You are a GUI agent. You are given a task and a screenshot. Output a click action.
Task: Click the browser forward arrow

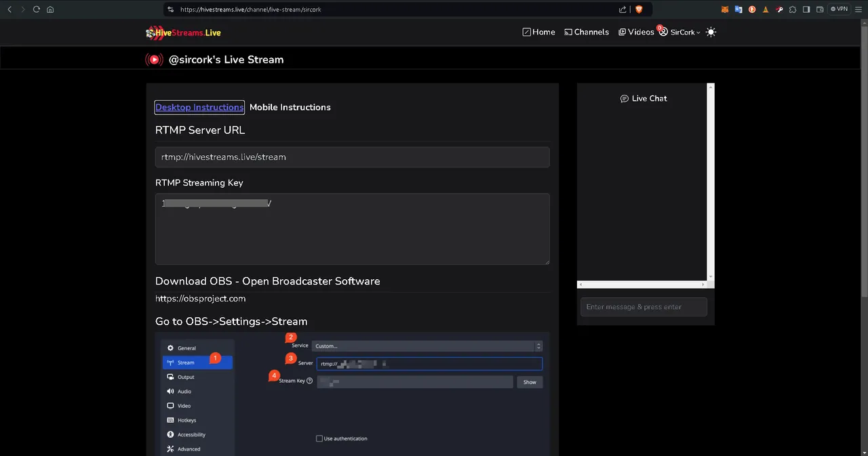[22, 9]
